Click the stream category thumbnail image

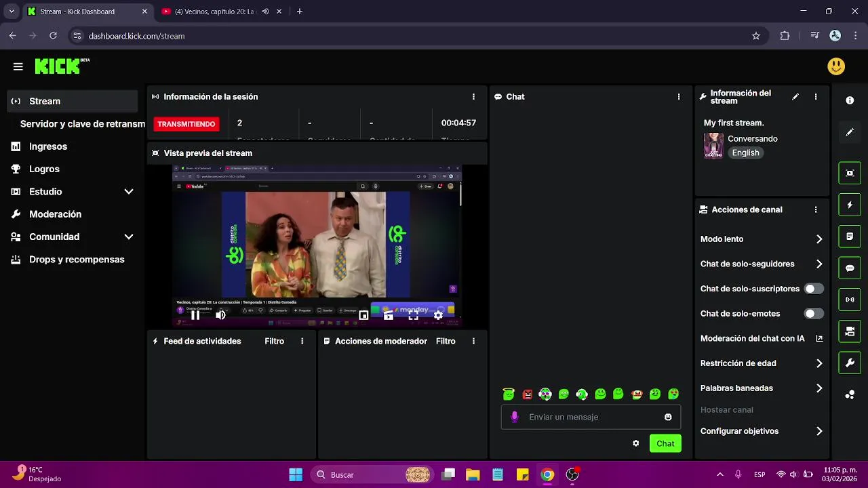click(x=713, y=146)
